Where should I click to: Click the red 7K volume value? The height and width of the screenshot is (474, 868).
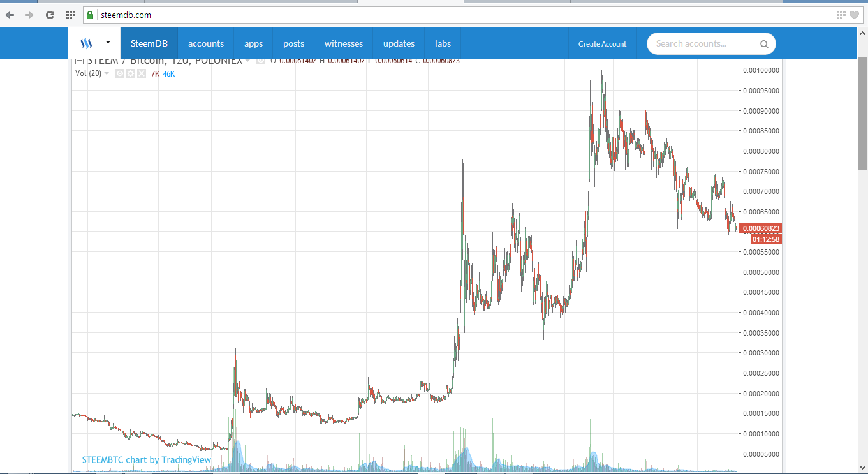point(155,74)
